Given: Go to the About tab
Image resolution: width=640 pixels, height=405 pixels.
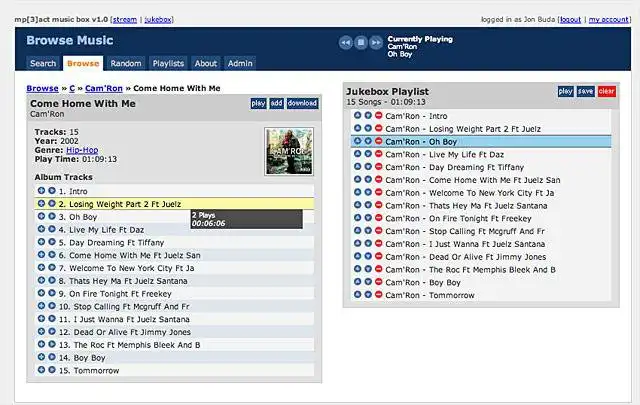Looking at the screenshot, I should point(206,63).
